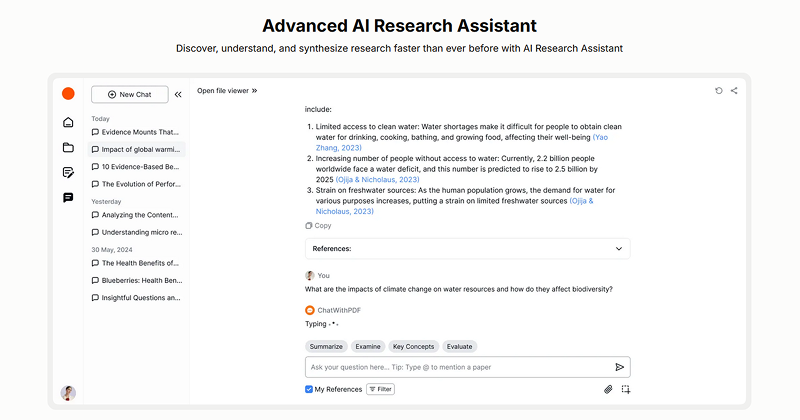Image resolution: width=800 pixels, height=420 pixels.
Task: Toggle the My References checkbox
Action: [x=309, y=389]
